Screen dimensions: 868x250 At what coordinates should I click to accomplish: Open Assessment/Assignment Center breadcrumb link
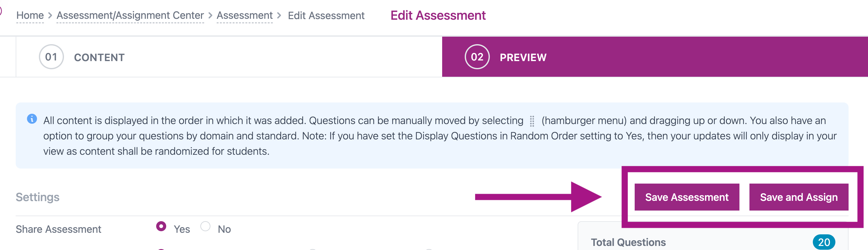pos(130,15)
